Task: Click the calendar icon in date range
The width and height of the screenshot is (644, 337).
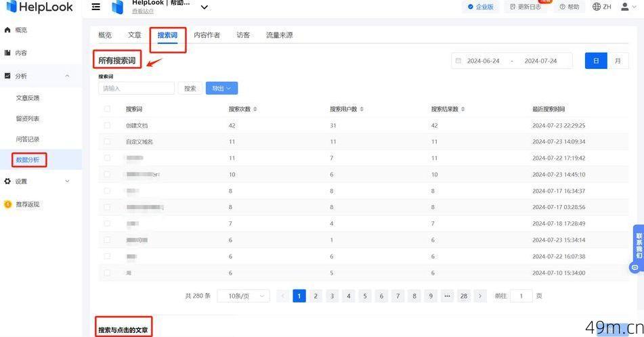Action: (x=458, y=61)
